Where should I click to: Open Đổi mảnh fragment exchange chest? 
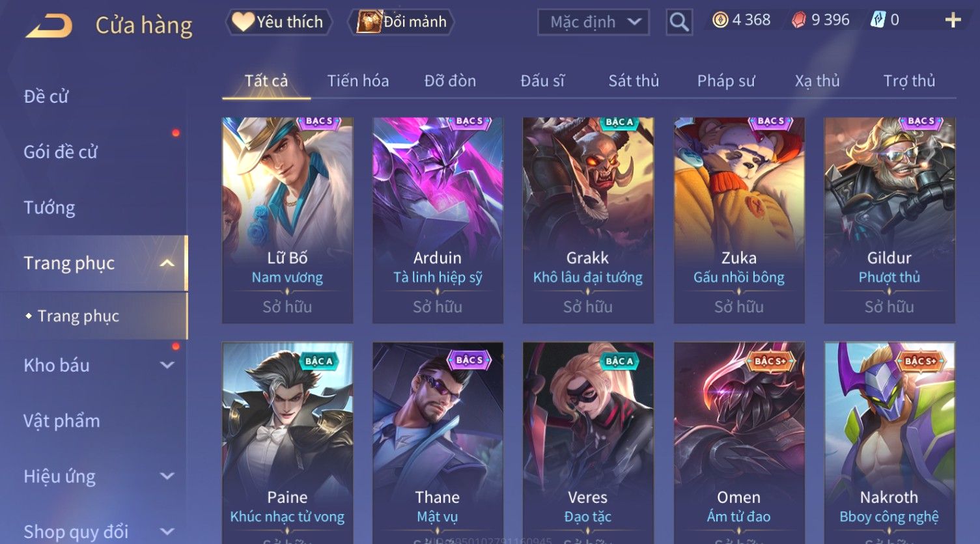pos(401,22)
